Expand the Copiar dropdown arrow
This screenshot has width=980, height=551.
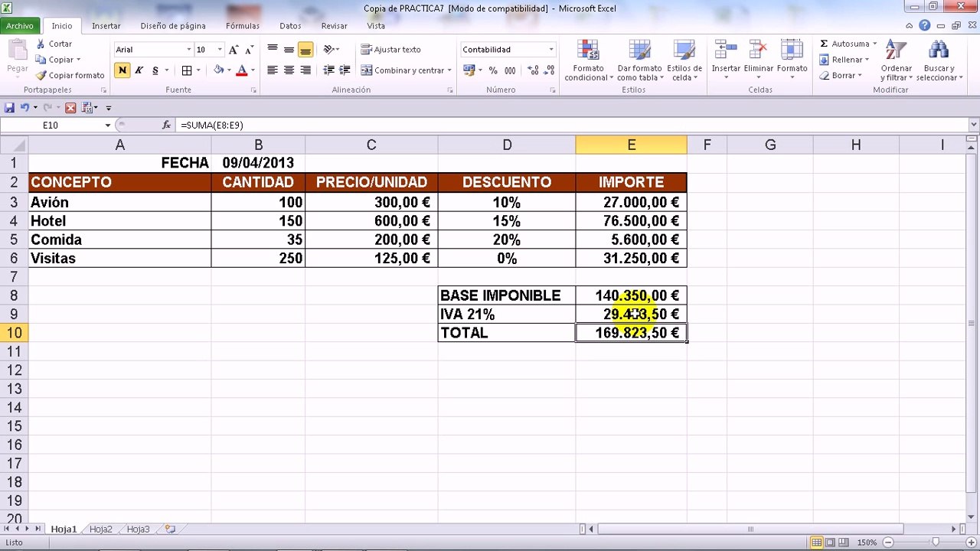78,60
